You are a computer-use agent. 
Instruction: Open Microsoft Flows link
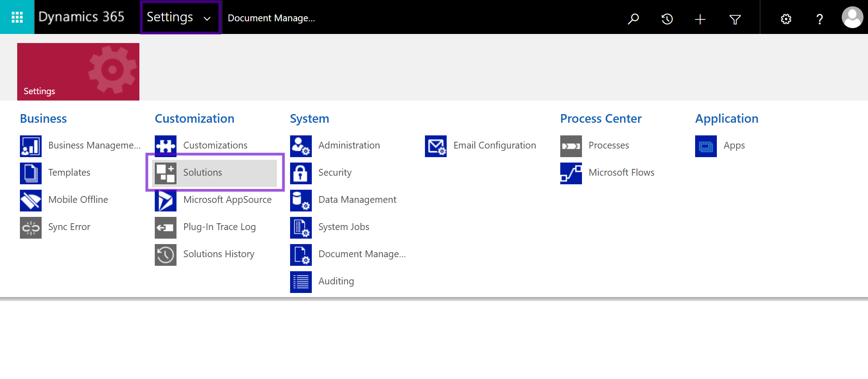pos(621,173)
